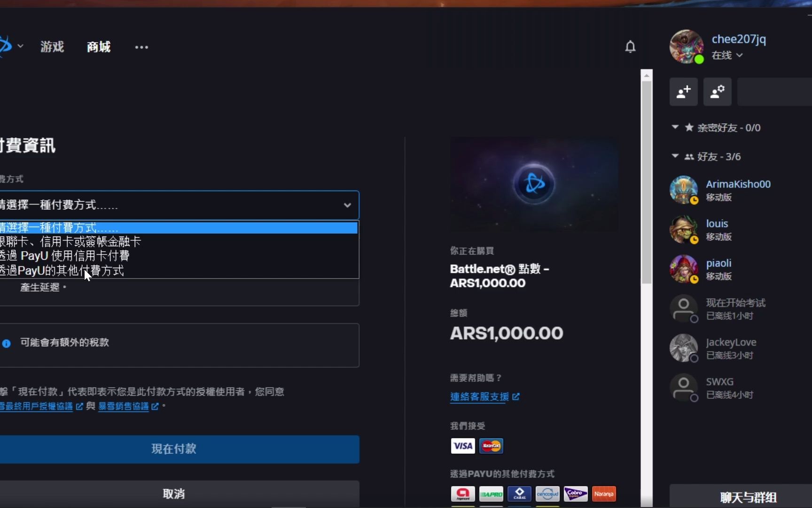Image resolution: width=812 pixels, height=508 pixels.
Task: Click the chee207jq profile avatar
Action: (686, 47)
